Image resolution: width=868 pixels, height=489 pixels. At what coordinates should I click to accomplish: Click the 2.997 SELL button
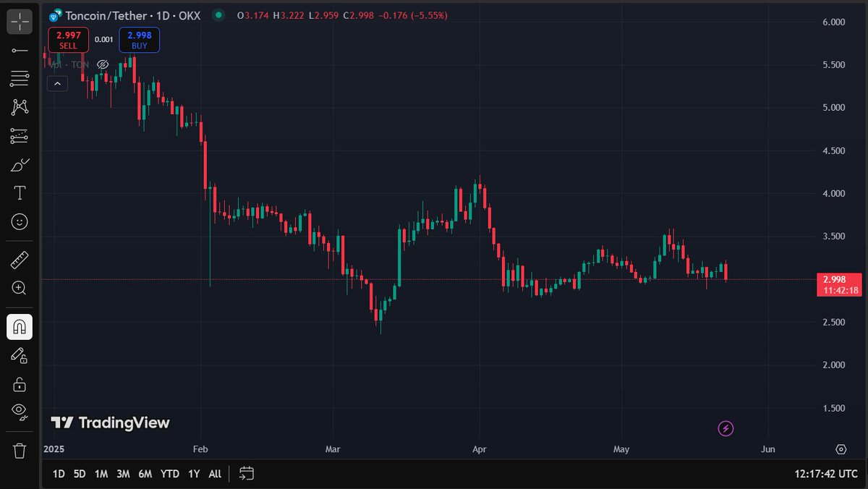pos(68,40)
